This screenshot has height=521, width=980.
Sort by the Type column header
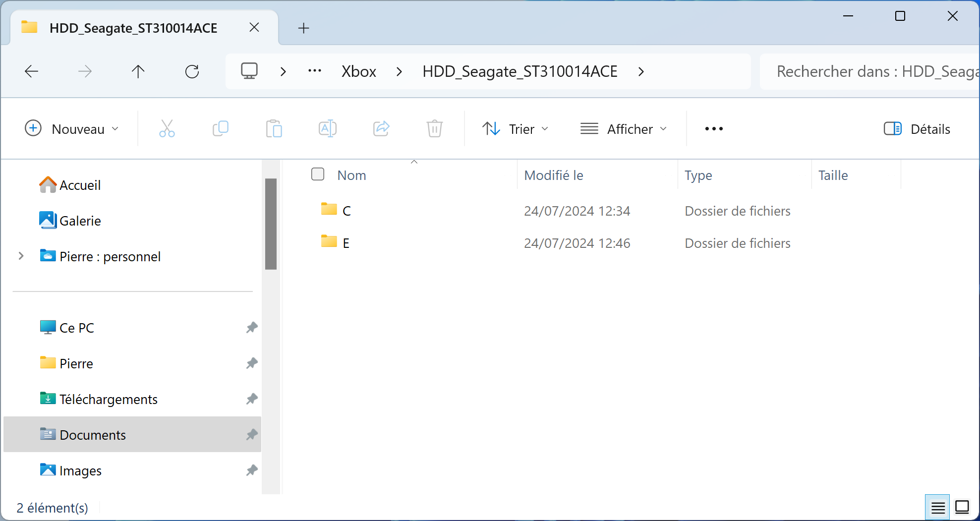[698, 175]
